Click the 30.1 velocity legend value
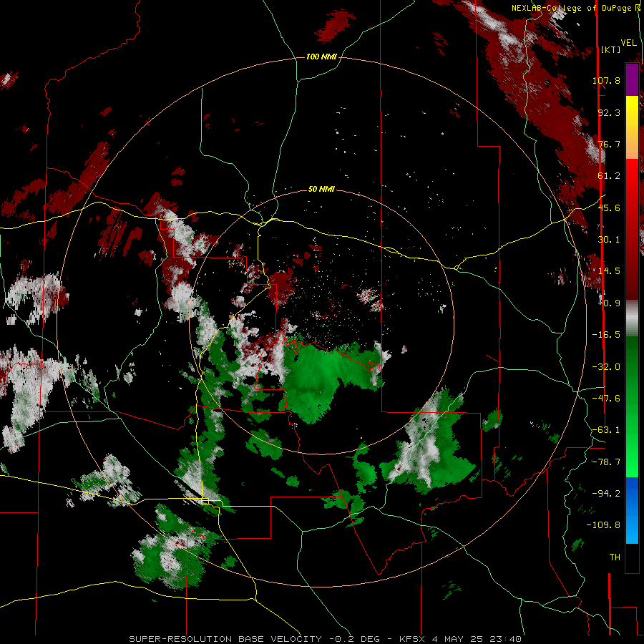This screenshot has width=644, height=644. [x=609, y=240]
